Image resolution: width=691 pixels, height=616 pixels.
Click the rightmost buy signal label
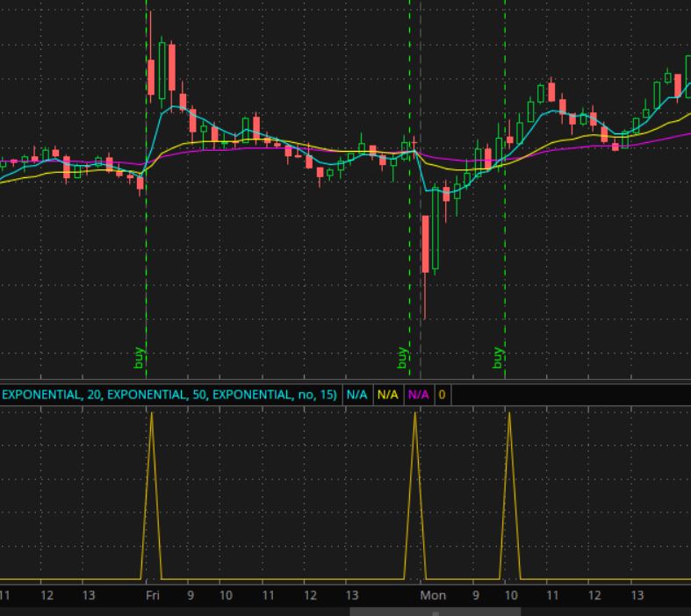(499, 358)
